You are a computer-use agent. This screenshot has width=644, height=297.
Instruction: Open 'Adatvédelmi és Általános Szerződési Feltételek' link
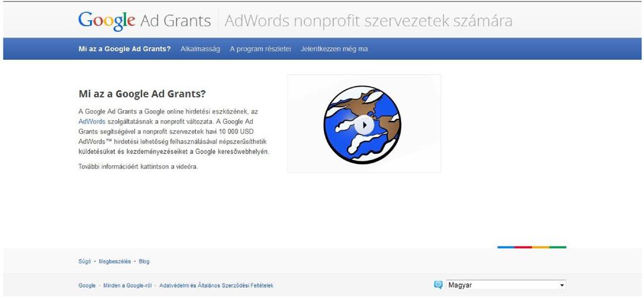[x=217, y=286]
